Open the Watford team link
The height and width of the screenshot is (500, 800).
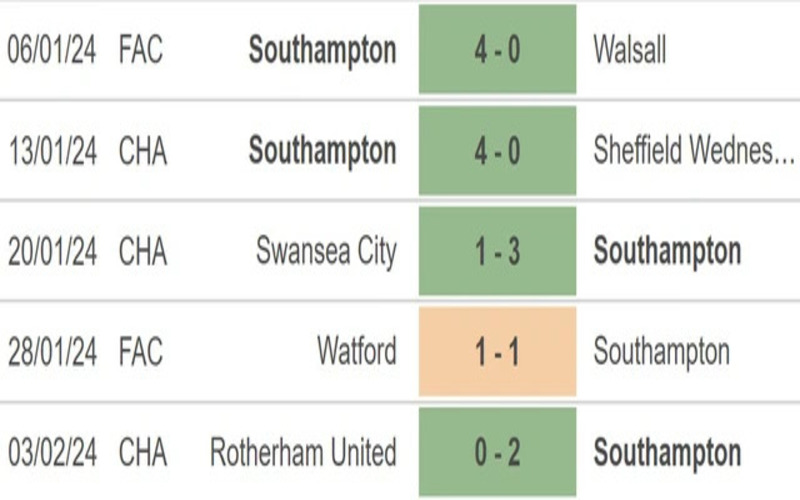pos(357,352)
